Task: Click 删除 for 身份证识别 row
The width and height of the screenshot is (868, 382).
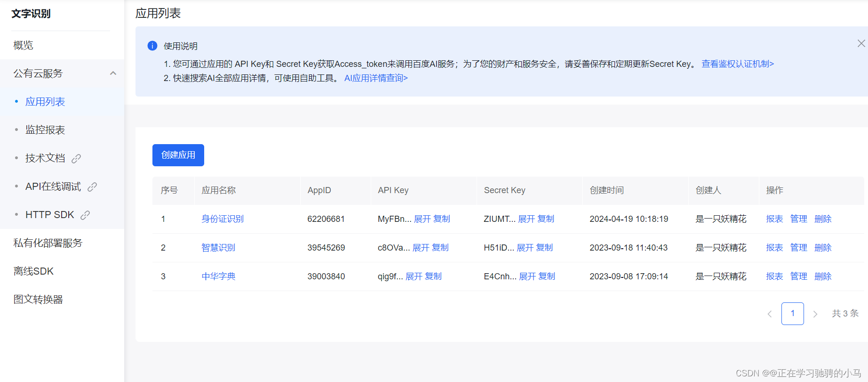Action: click(x=823, y=219)
